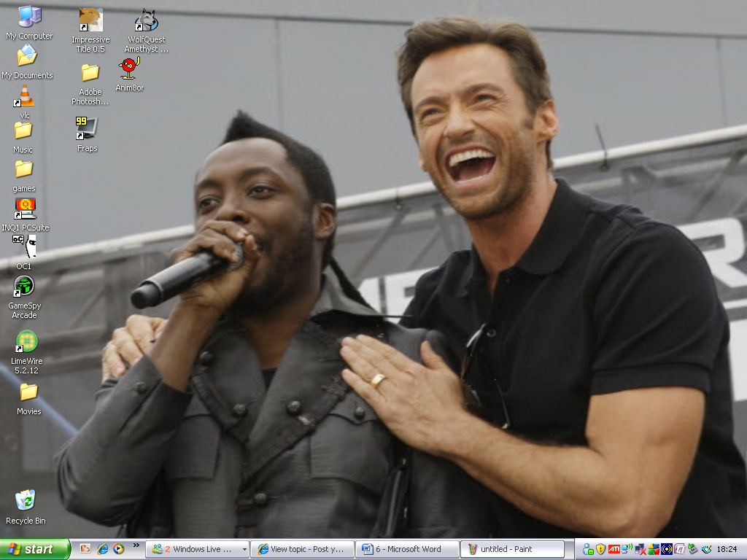Open LimeWire 5.2.12 desktop icon
Screen dimensions: 747x560
(x=26, y=342)
